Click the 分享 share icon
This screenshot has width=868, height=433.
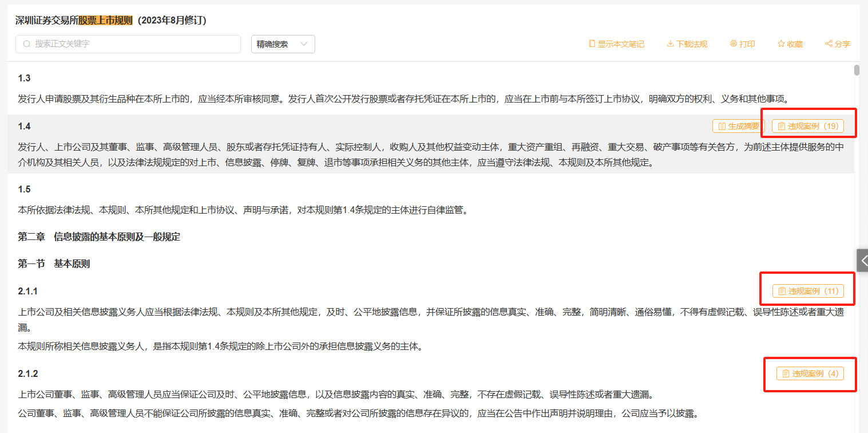(x=829, y=44)
